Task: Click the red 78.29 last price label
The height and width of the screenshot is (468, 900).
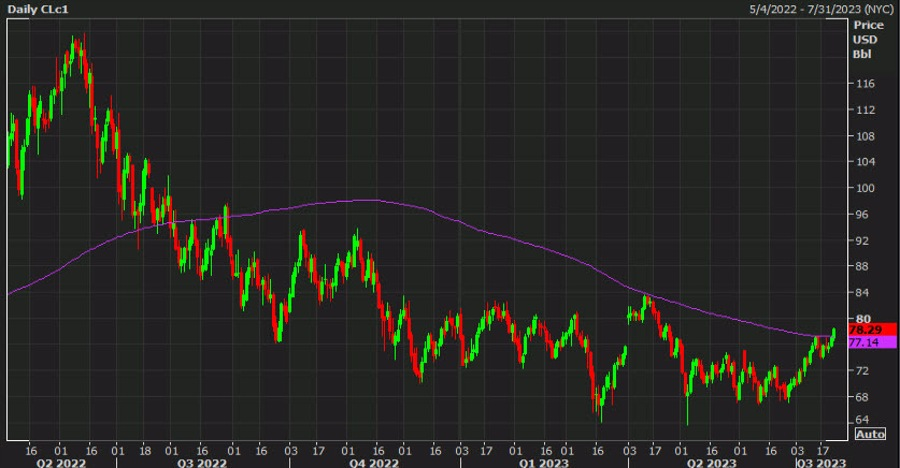Action: pos(862,329)
